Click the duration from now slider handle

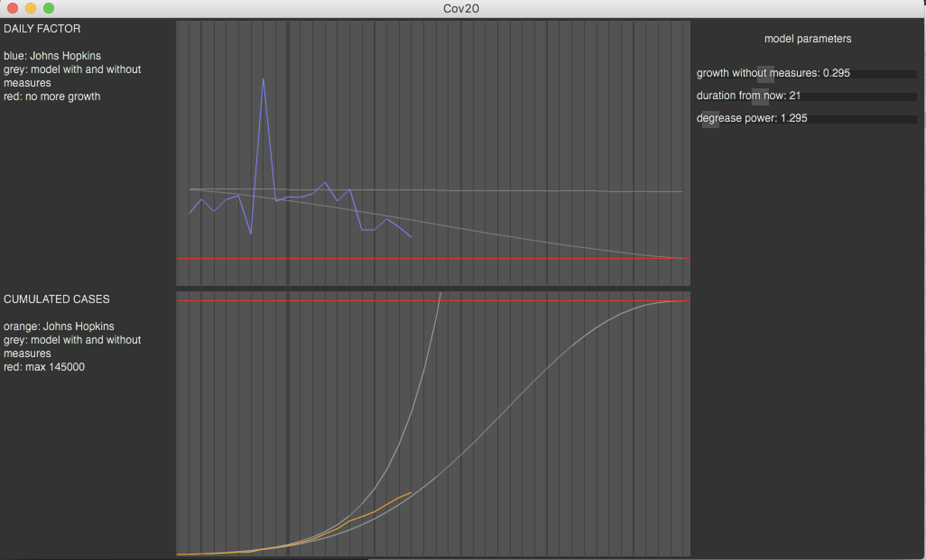(x=760, y=97)
